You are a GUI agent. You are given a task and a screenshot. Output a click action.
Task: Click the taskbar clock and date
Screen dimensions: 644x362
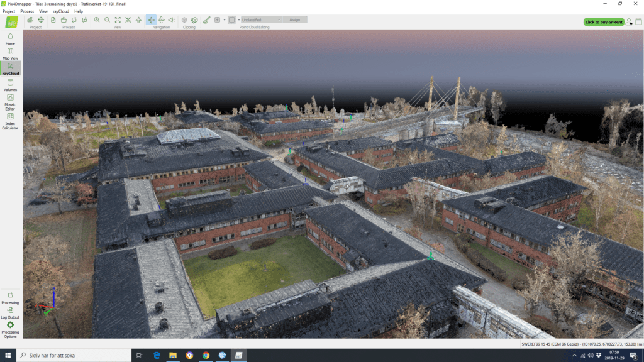coord(614,356)
